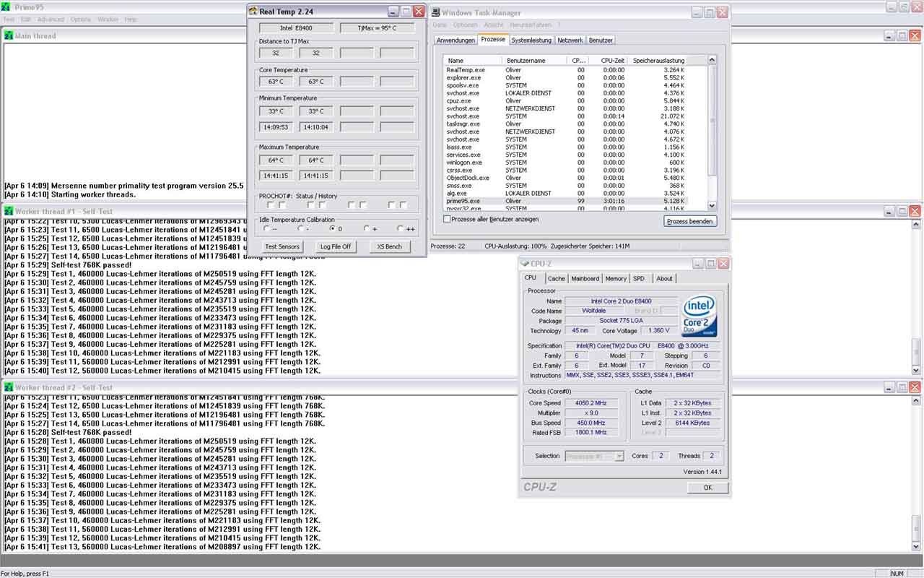Select the taskmgr.exe process row

coord(566,124)
